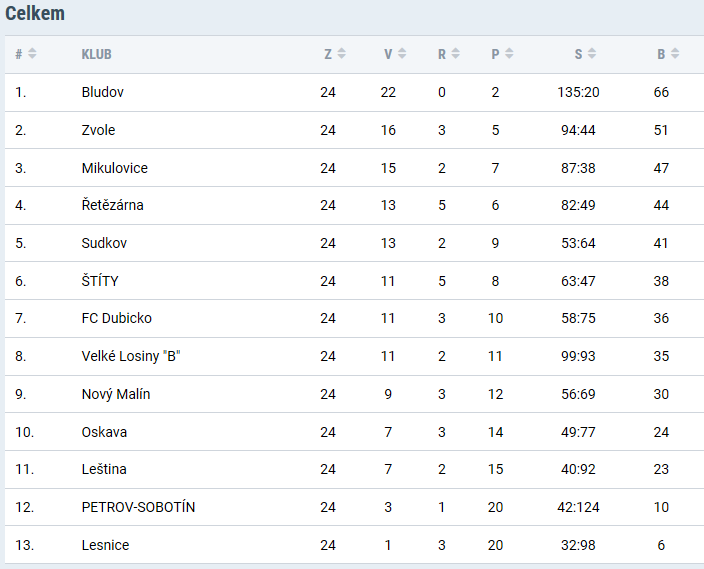The height and width of the screenshot is (569, 704).
Task: Select Řetězárna in the standings
Action: (x=112, y=205)
